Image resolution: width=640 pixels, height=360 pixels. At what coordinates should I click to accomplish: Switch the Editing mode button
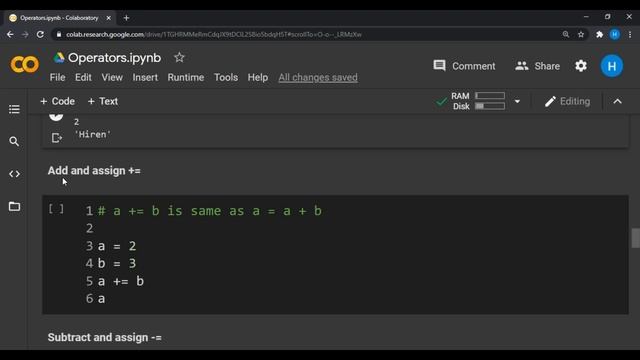[x=567, y=101]
